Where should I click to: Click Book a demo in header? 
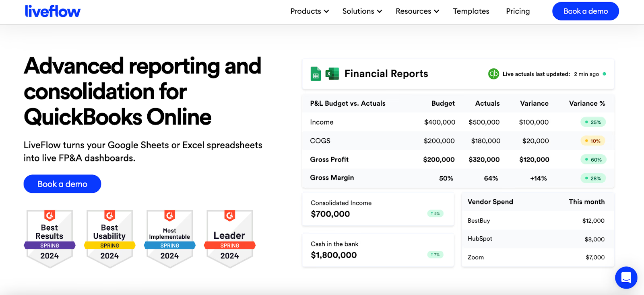(x=585, y=11)
